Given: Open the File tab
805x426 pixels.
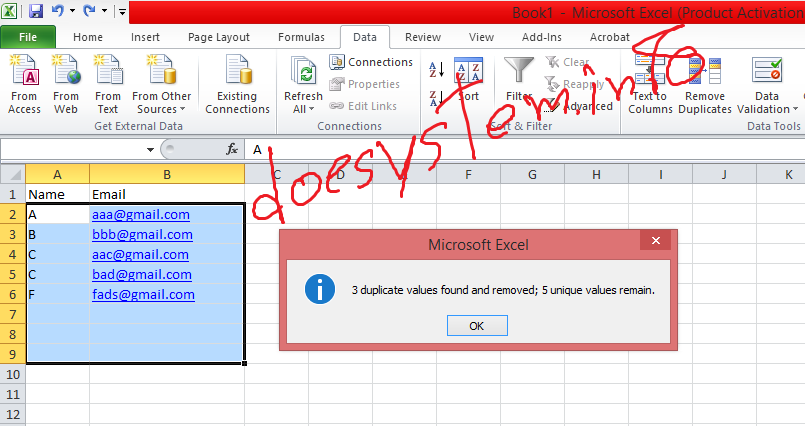Looking at the screenshot, I should click(x=28, y=37).
